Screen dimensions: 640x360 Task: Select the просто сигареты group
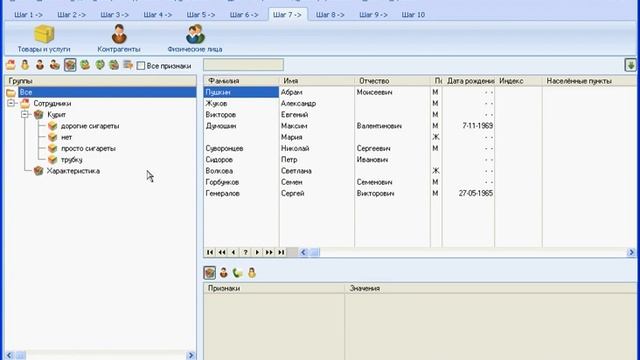coord(88,149)
